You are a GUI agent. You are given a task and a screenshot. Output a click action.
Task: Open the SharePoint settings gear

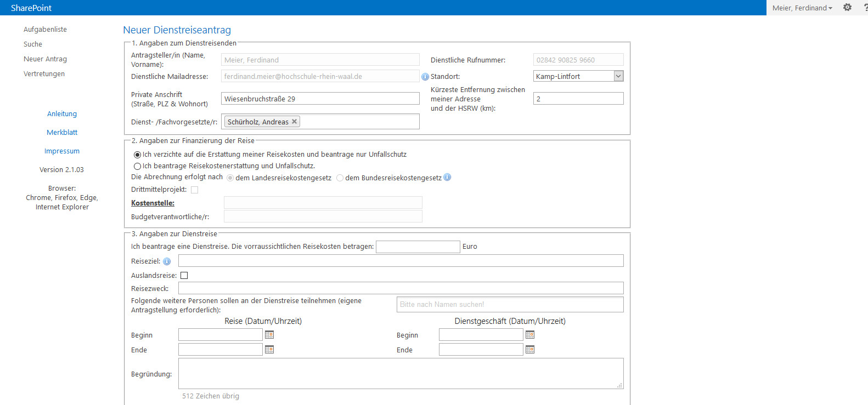pyautogui.click(x=847, y=8)
